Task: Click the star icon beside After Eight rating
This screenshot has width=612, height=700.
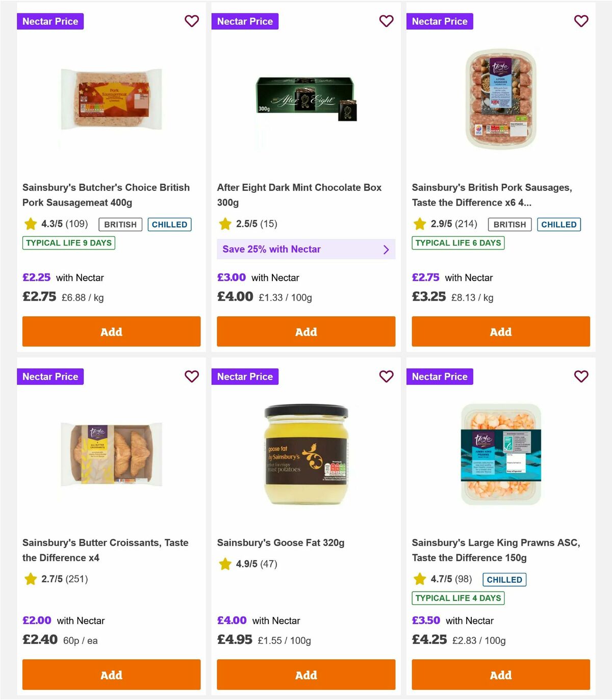Action: tap(224, 223)
